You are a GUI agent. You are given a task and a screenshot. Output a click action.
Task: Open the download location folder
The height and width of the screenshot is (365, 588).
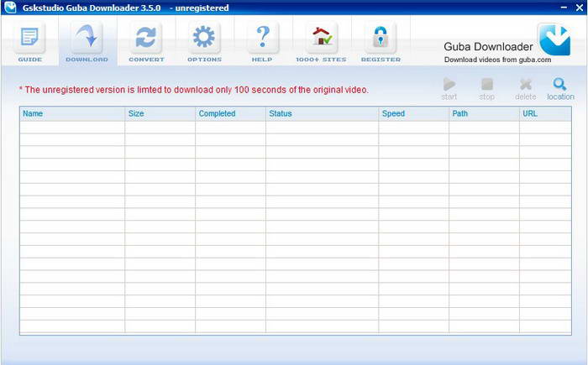click(x=560, y=89)
